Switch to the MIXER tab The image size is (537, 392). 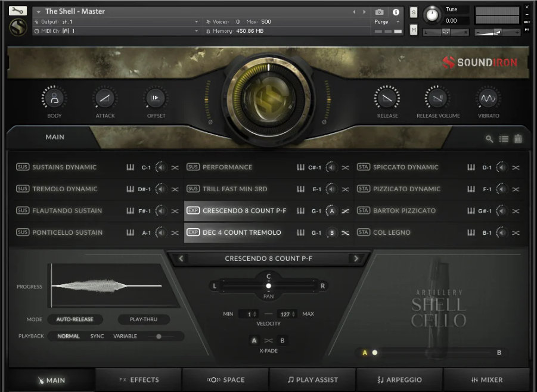pyautogui.click(x=486, y=379)
